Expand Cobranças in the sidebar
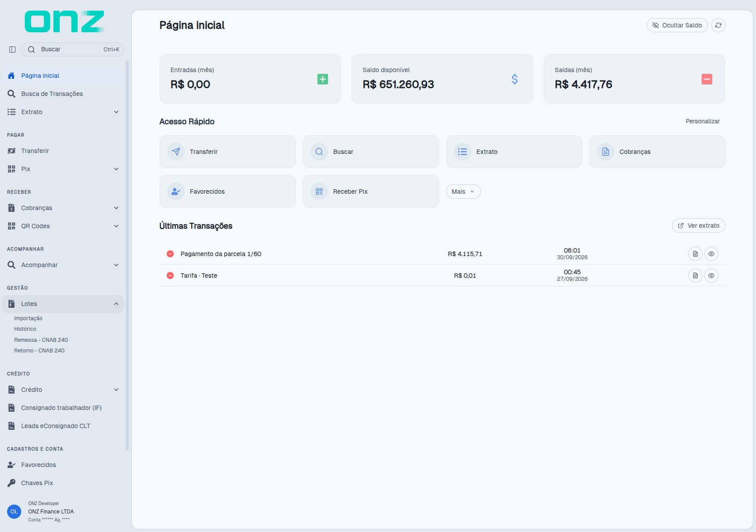 [63, 208]
